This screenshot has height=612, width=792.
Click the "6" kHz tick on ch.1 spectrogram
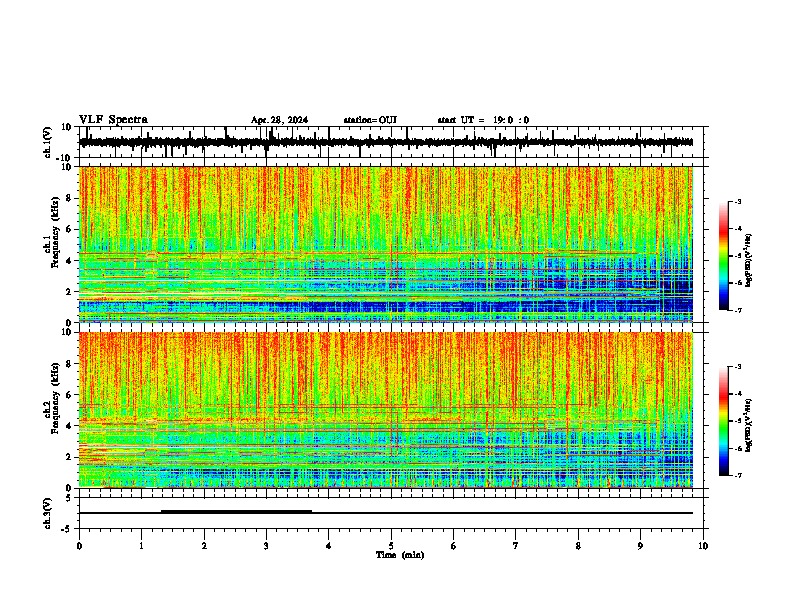tap(70, 229)
